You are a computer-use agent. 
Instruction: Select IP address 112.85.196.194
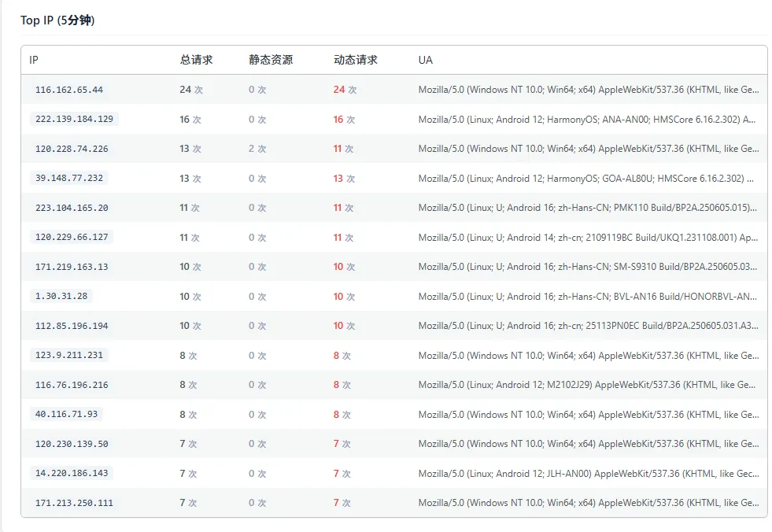coord(72,326)
